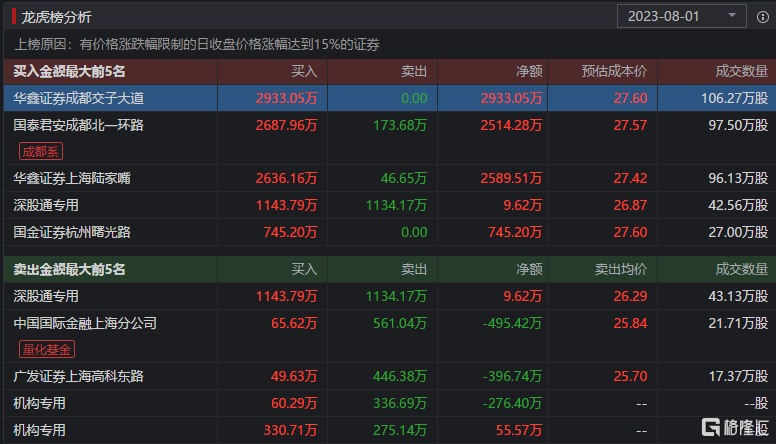Click the 27.00万股 volume cell
The height and width of the screenshot is (444, 776).
(738, 232)
